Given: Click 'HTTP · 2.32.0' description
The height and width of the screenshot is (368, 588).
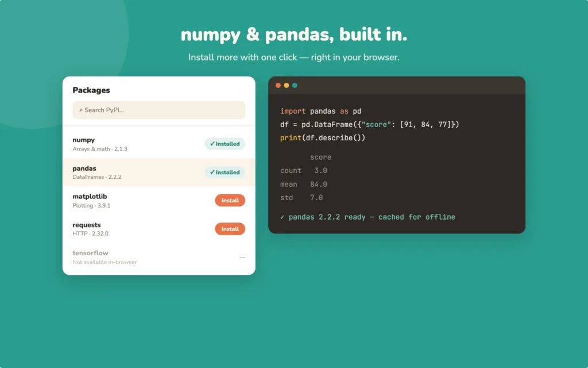Looking at the screenshot, I should (x=90, y=233).
